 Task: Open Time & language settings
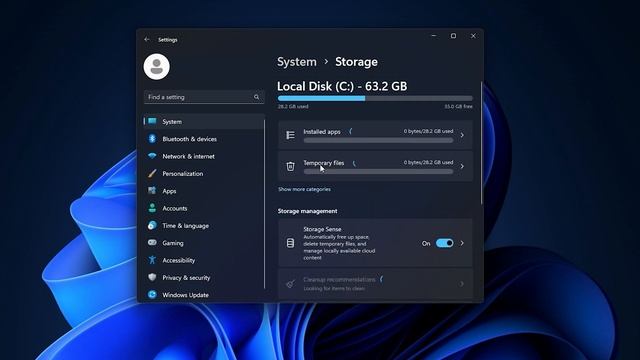coord(204,226)
